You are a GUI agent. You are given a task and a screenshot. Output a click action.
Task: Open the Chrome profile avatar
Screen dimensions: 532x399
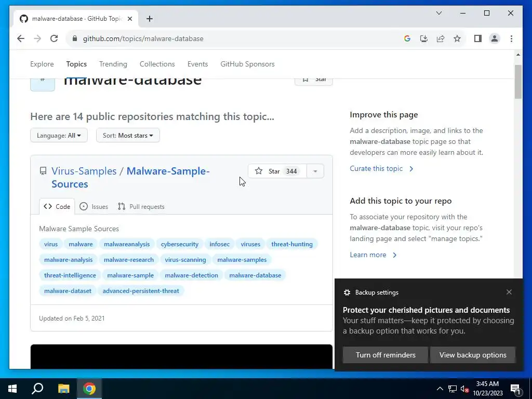click(x=495, y=38)
